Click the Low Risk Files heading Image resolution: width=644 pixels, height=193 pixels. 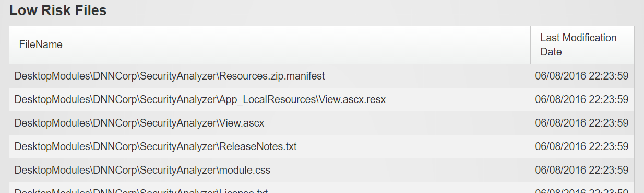coord(58,10)
